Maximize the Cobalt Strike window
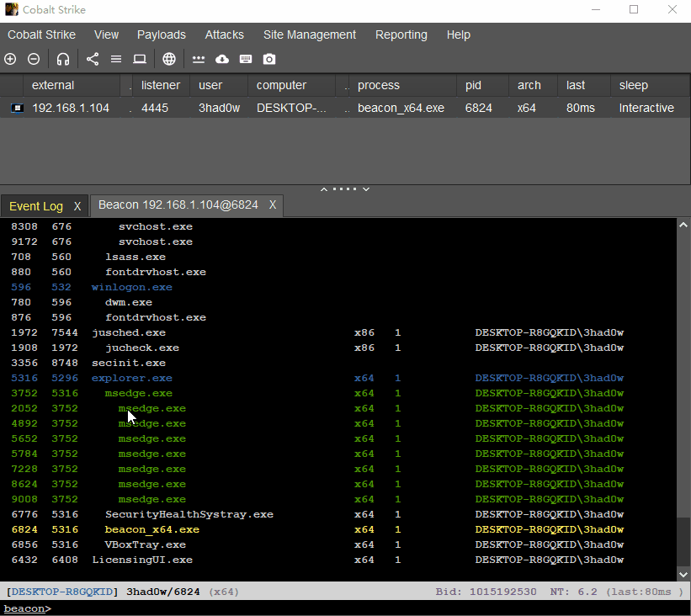Screen dimensions: 691x616 pos(634,9)
